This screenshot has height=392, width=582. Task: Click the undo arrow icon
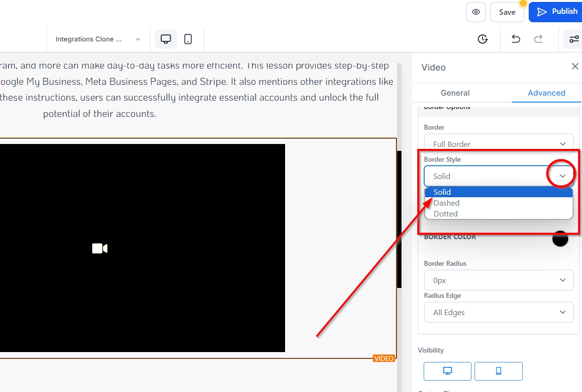point(515,39)
